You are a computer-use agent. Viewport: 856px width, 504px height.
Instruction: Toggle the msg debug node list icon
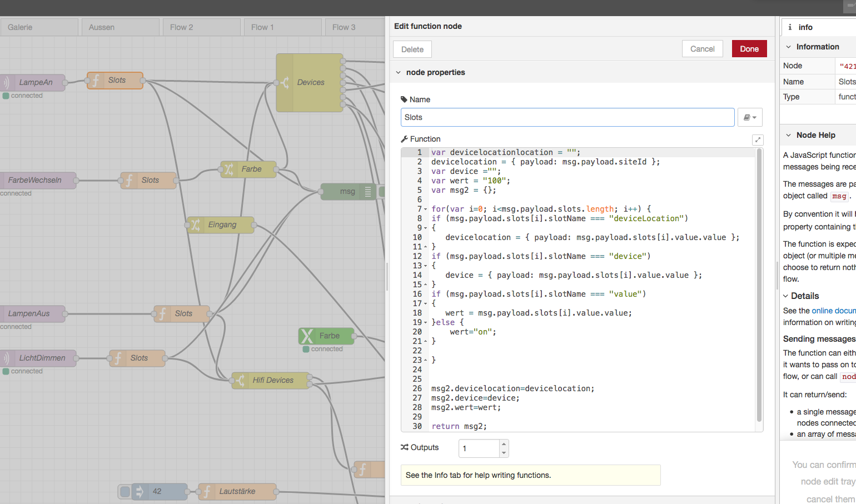368,191
